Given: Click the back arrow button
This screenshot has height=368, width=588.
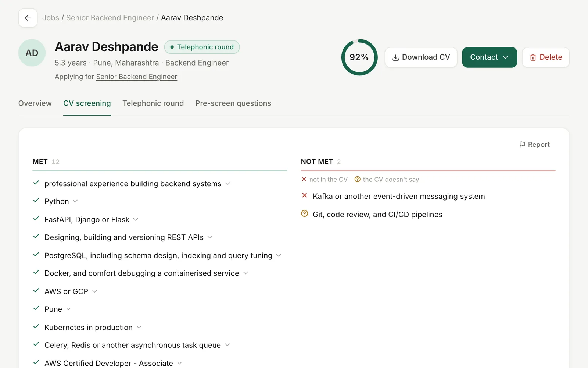Looking at the screenshot, I should coord(28,18).
